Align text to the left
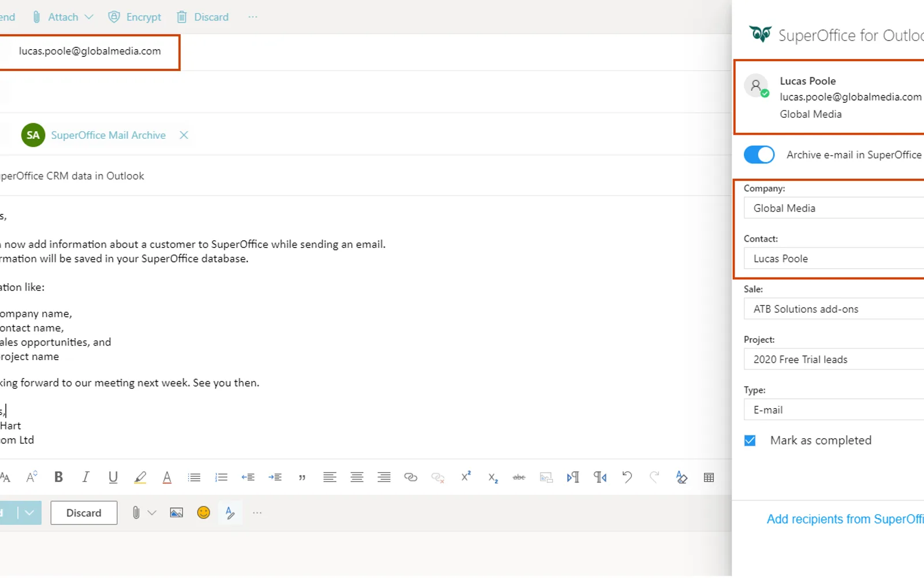The image size is (924, 578). (x=329, y=477)
